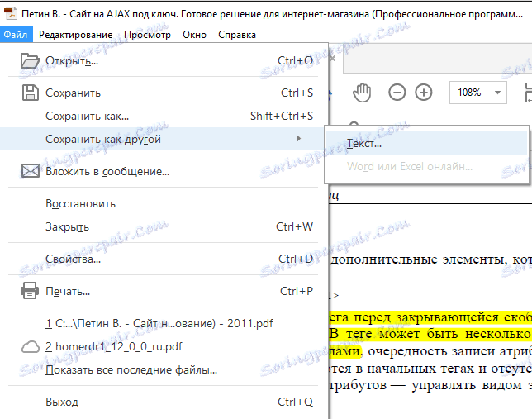
Task: Click the open folder icon beside Открыть
Action: (x=31, y=61)
